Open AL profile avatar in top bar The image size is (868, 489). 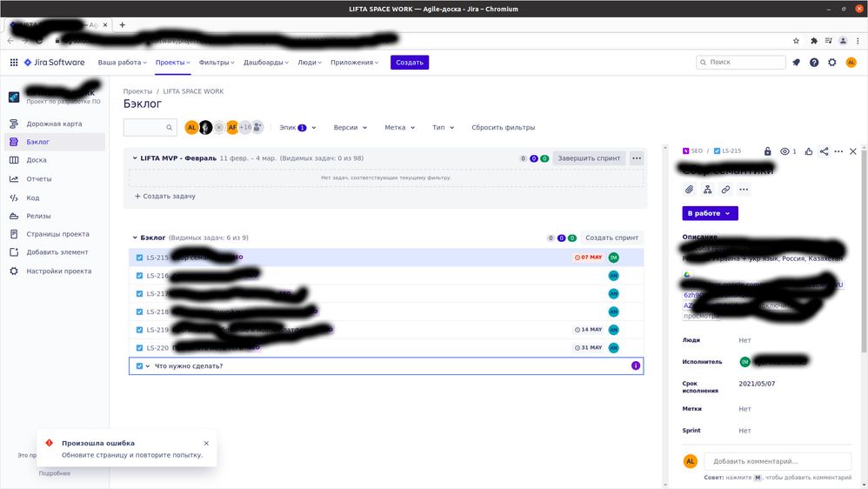point(851,63)
